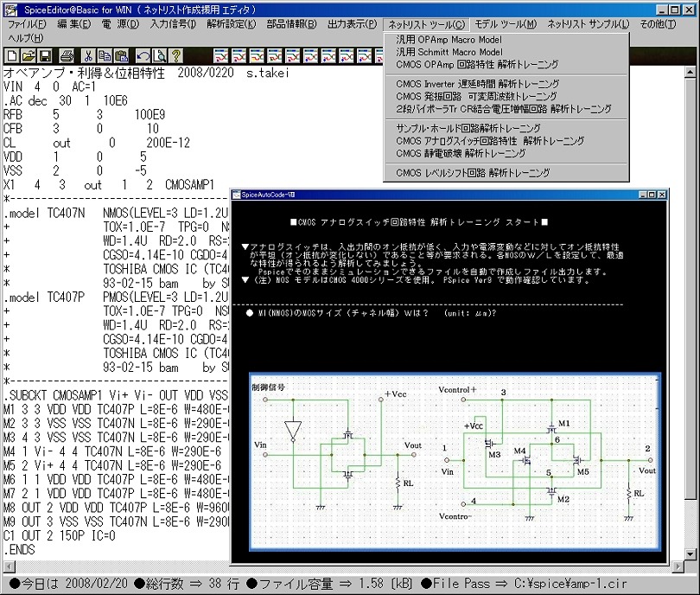The width and height of the screenshot is (700, 595).
Task: Open the 部品情報(B) menu
Action: [291, 24]
